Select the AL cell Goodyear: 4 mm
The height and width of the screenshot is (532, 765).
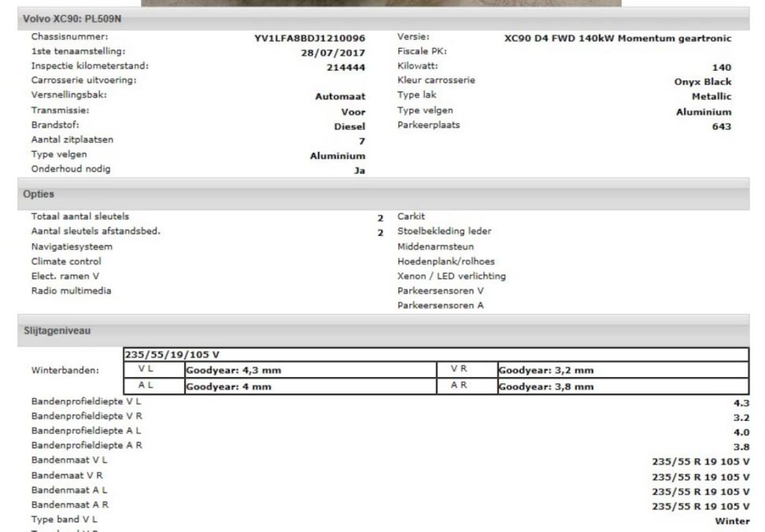point(310,386)
